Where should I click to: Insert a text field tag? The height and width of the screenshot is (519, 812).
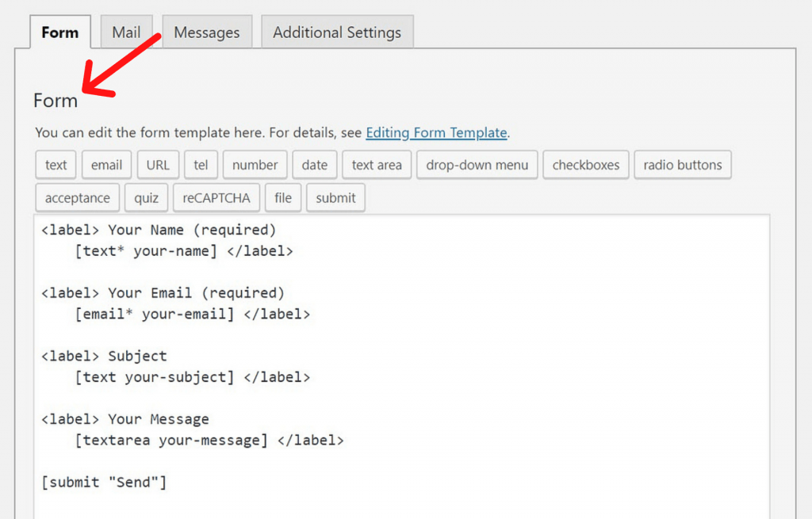pos(56,165)
